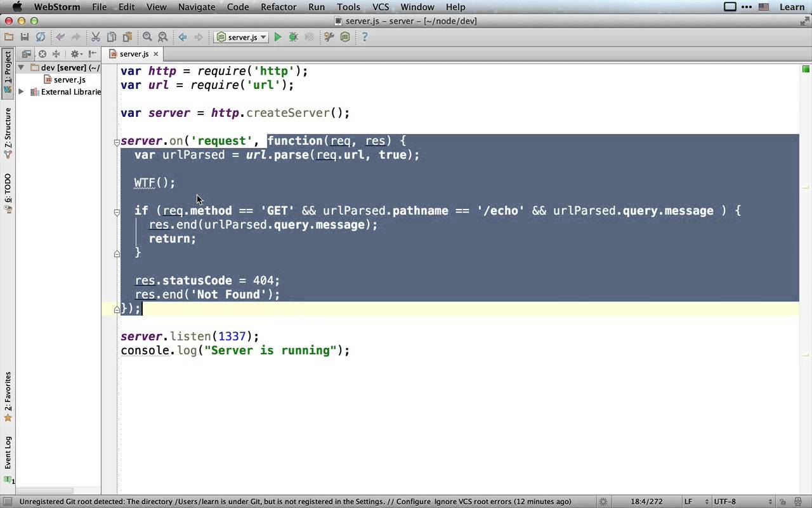The width and height of the screenshot is (812, 508).
Task: Open Settings via the wrench icon
Action: point(329,37)
